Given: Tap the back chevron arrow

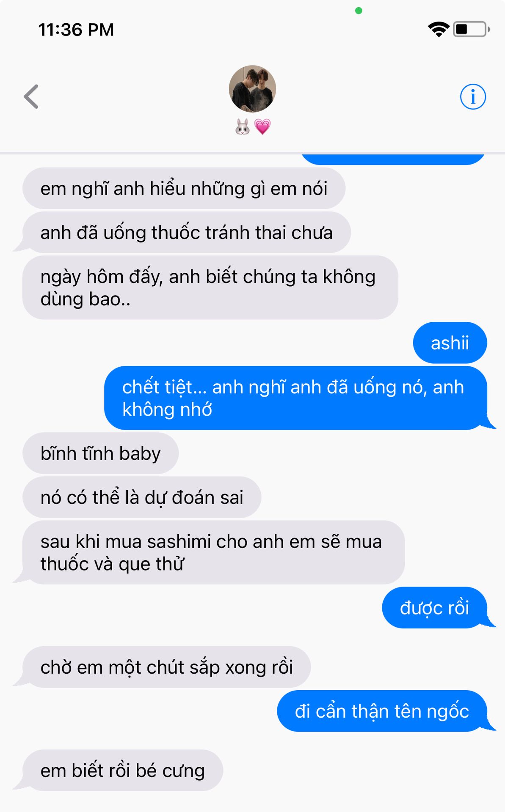Looking at the screenshot, I should [x=31, y=97].
